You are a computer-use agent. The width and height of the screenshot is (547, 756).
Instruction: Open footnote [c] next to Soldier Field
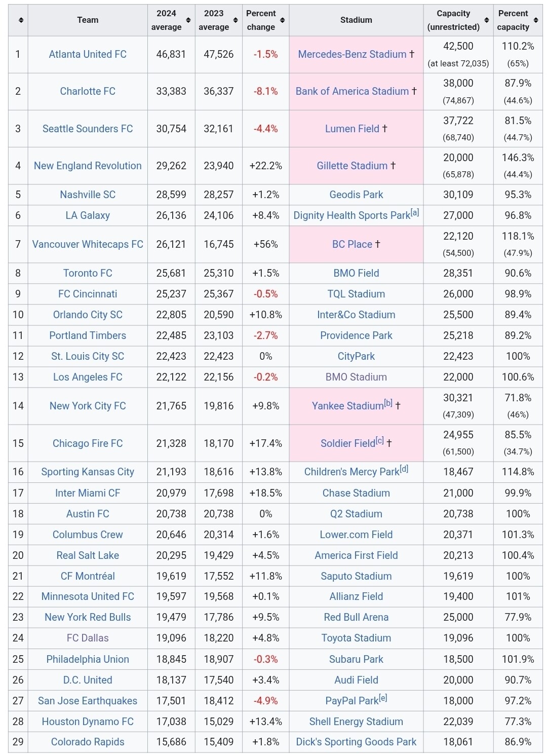pyautogui.click(x=380, y=441)
